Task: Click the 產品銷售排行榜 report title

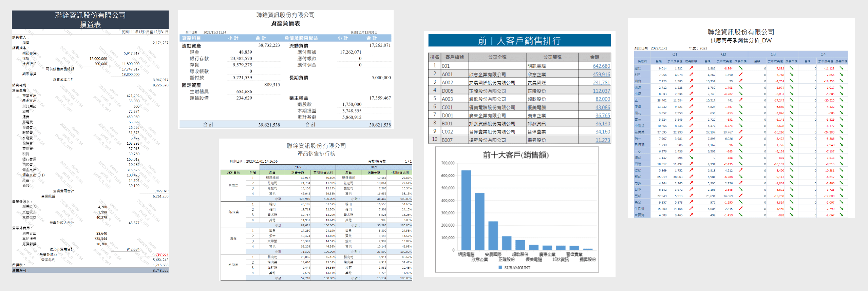Action: click(316, 154)
